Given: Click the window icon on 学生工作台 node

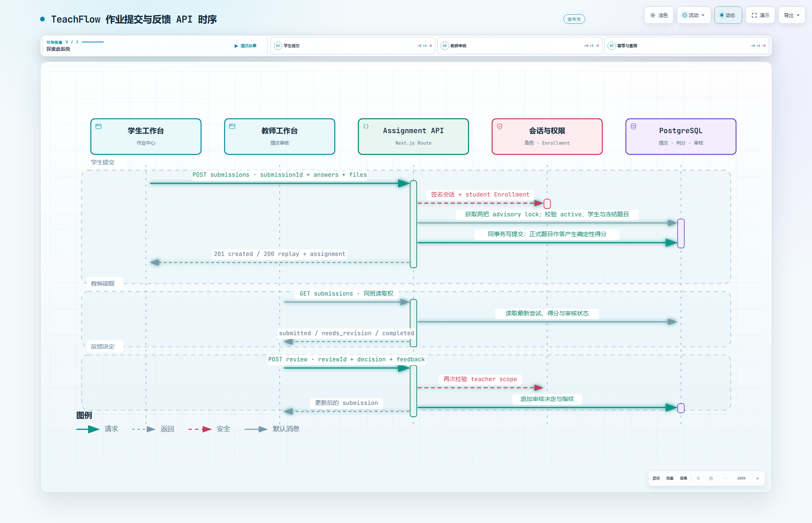Looking at the screenshot, I should pos(98,126).
